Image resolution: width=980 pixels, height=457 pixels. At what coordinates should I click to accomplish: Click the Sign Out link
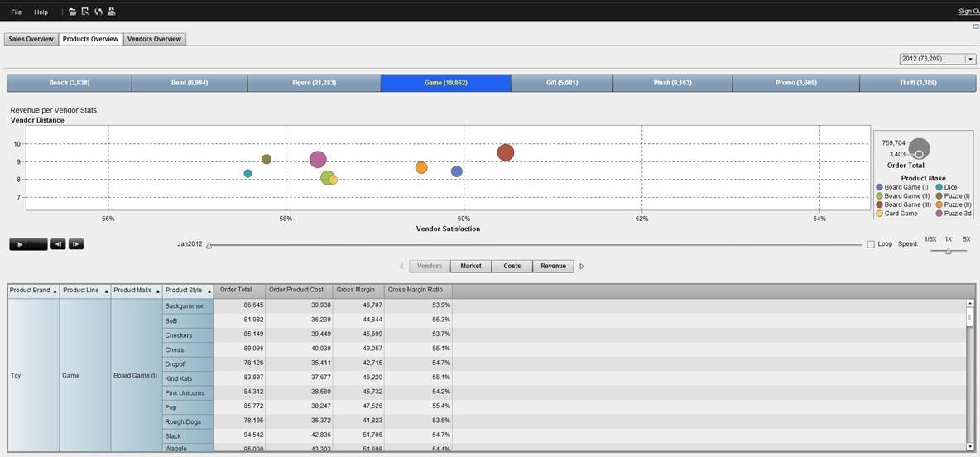(x=968, y=12)
